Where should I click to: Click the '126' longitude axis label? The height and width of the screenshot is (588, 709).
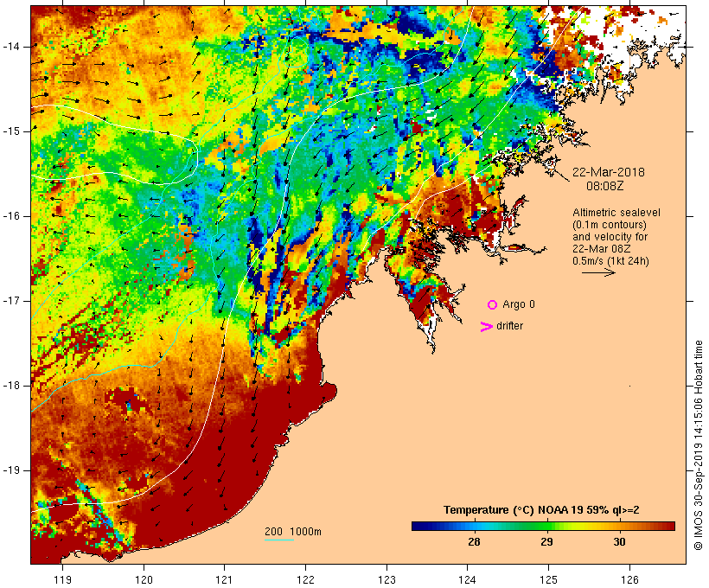click(629, 580)
